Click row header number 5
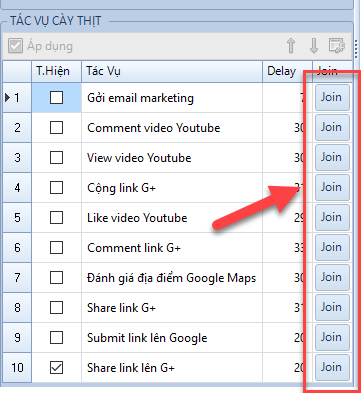Image resolution: width=361 pixels, height=393 pixels. 17,218
